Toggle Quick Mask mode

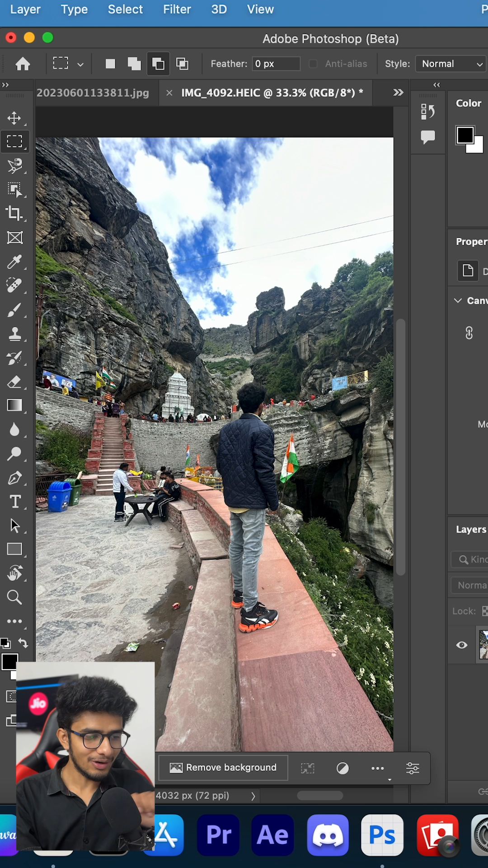(x=12, y=696)
